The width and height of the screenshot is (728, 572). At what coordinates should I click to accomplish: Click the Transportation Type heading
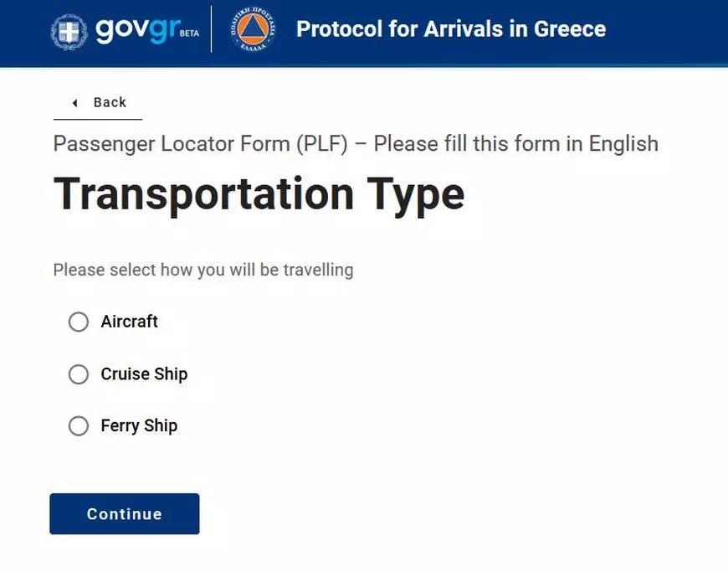259,193
